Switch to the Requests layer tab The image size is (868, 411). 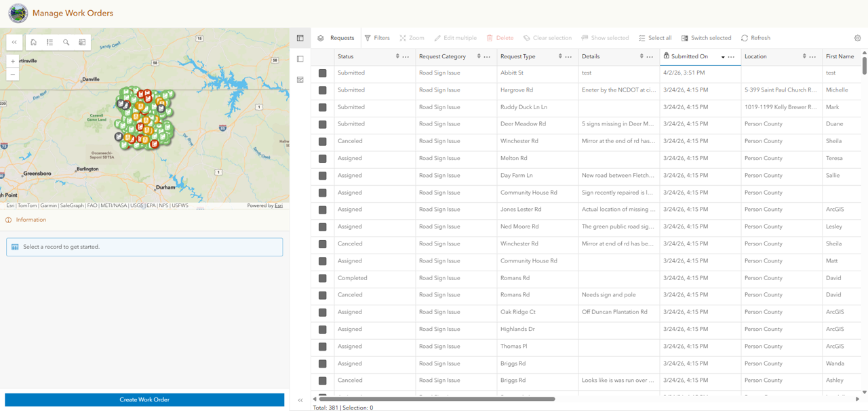point(336,38)
